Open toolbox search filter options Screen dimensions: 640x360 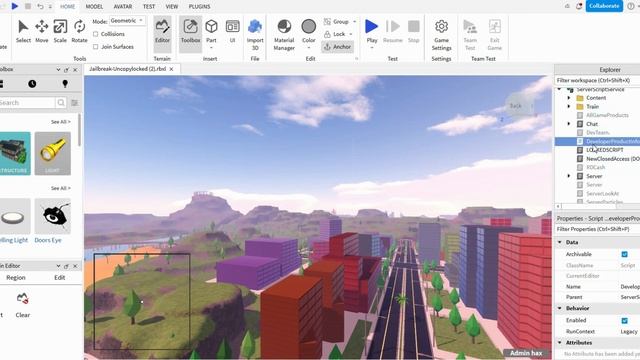point(75,102)
